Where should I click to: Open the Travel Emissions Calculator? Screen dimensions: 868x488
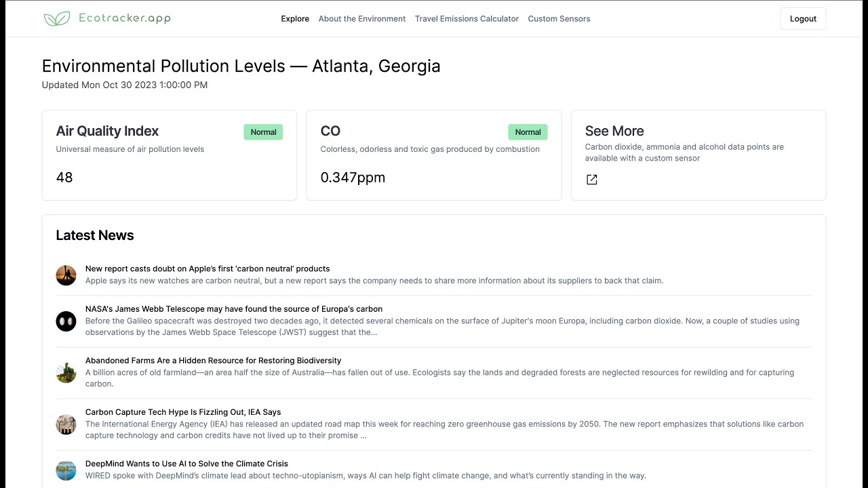click(x=467, y=19)
